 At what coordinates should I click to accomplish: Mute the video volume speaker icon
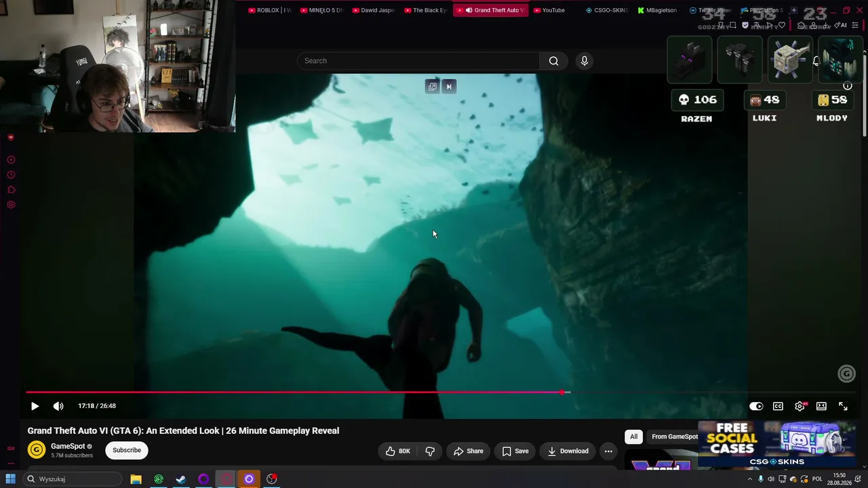58,406
